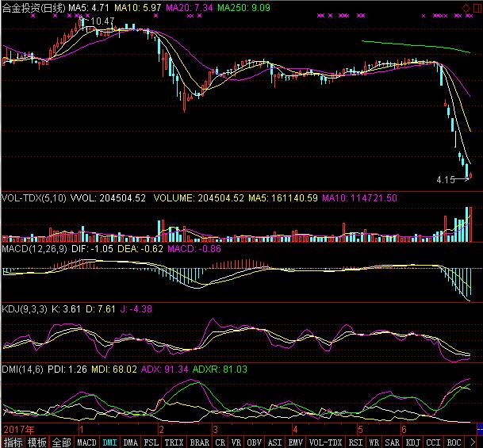
Task: Switch indicator to MACD
Action: pyautogui.click(x=86, y=442)
